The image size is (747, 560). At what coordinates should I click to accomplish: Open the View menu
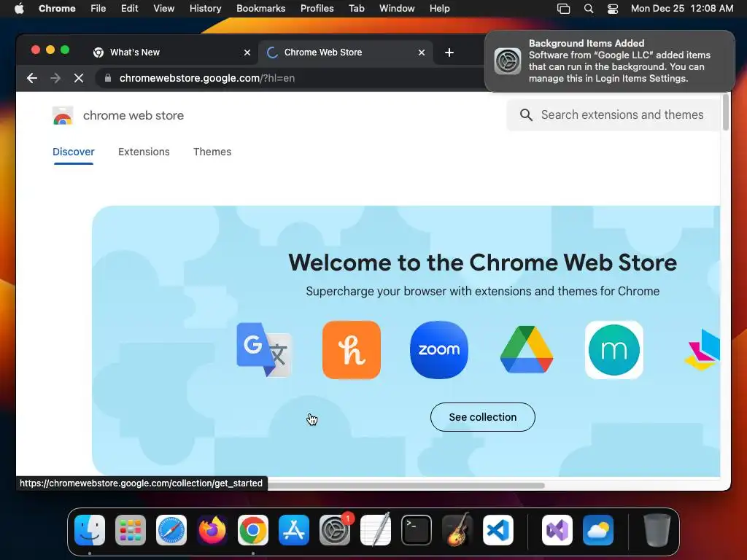pyautogui.click(x=164, y=9)
